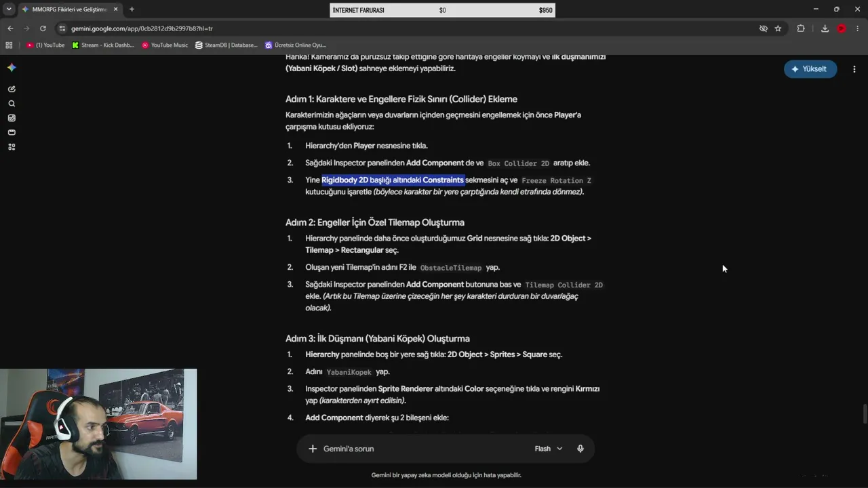Click the YabaniKopek code text

[349, 372]
